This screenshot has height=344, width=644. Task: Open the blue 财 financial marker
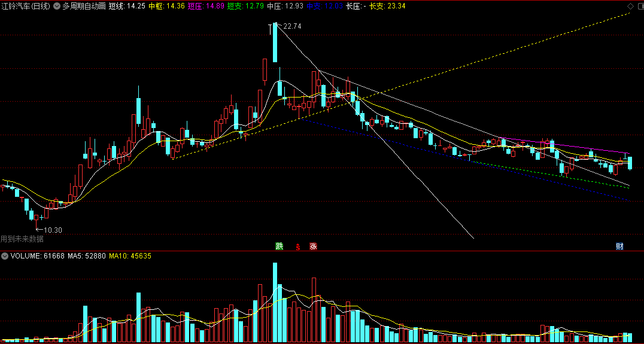[x=620, y=246]
